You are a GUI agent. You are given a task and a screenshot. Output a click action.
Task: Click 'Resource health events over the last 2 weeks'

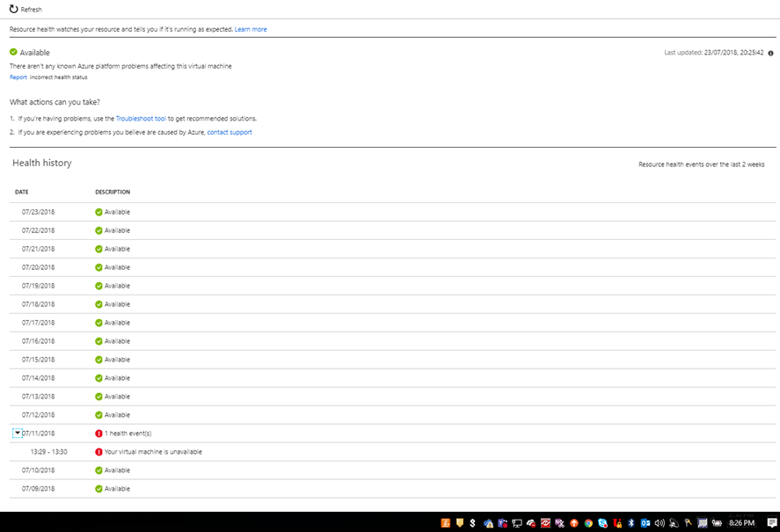pyautogui.click(x=702, y=164)
